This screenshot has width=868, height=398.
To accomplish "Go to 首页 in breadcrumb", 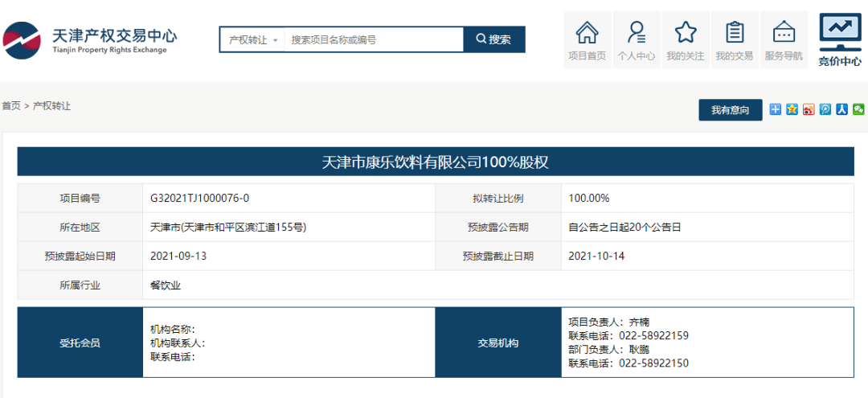I will tap(11, 105).
